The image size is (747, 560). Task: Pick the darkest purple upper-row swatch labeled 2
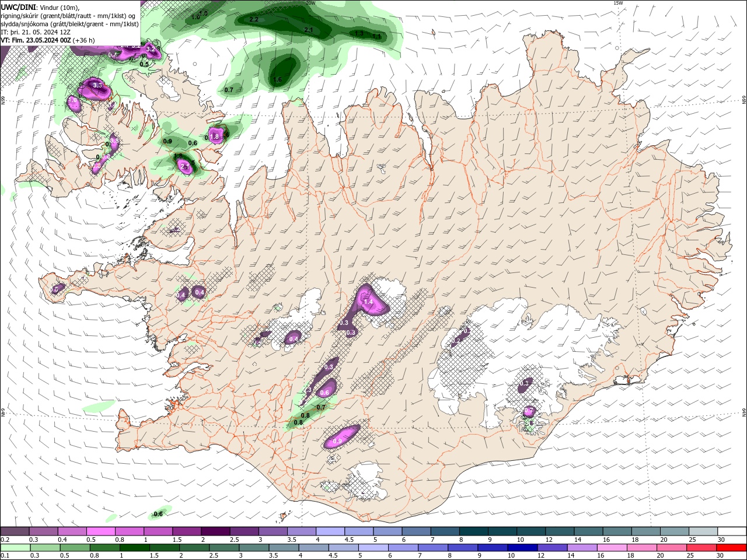[x=215, y=531]
